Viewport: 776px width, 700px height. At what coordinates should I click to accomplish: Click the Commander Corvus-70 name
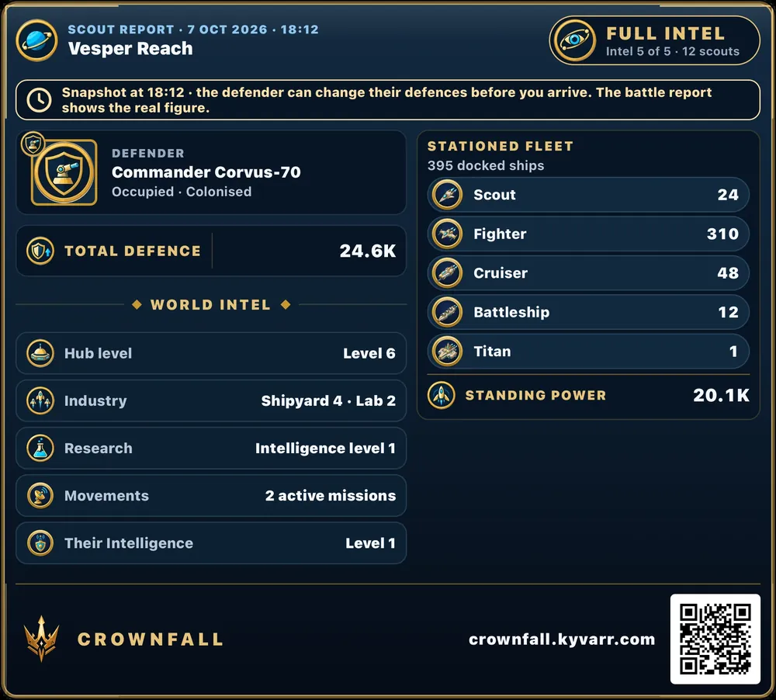[x=206, y=172]
